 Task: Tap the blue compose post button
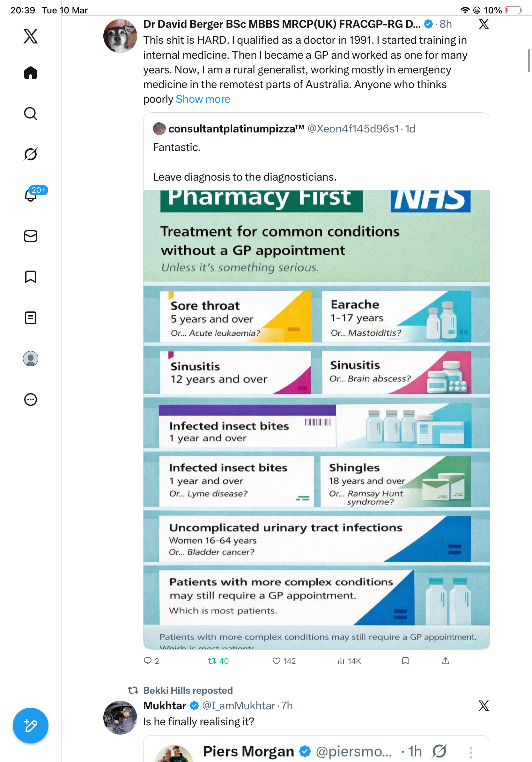(x=31, y=726)
